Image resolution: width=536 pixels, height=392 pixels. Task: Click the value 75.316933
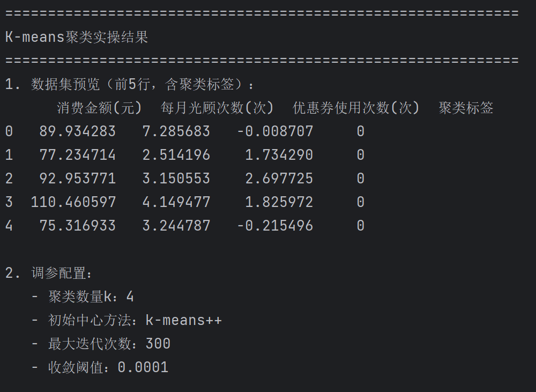pyautogui.click(x=78, y=226)
